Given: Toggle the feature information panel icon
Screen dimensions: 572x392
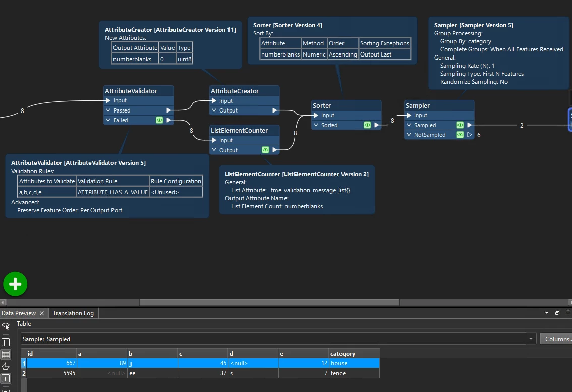Looking at the screenshot, I should point(6,379).
